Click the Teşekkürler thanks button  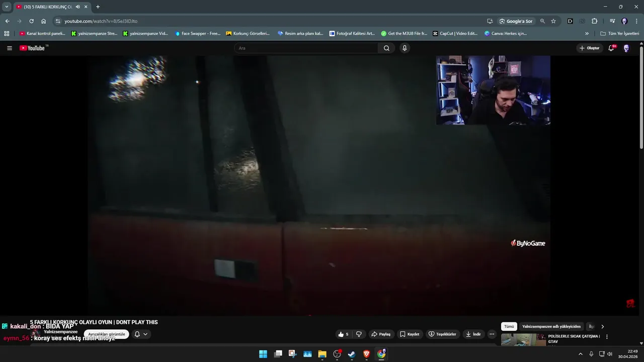tap(442, 334)
